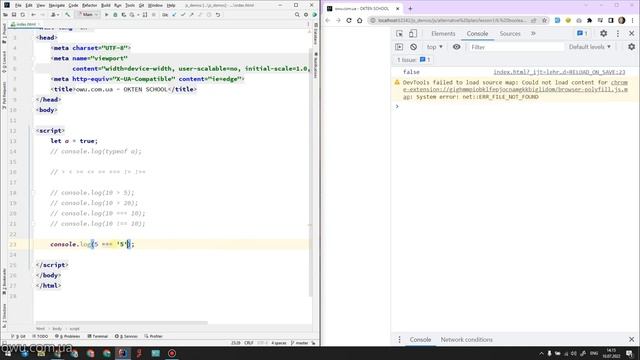Open the Chrome three-dot menu
The height and width of the screenshot is (360, 640).
[x=632, y=20]
